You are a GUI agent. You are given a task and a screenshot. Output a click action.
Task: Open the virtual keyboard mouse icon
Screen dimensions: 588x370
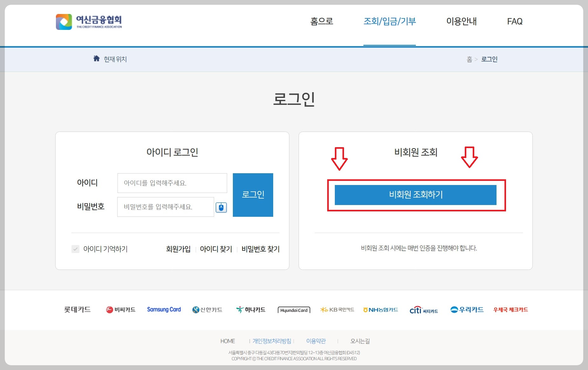click(x=222, y=207)
